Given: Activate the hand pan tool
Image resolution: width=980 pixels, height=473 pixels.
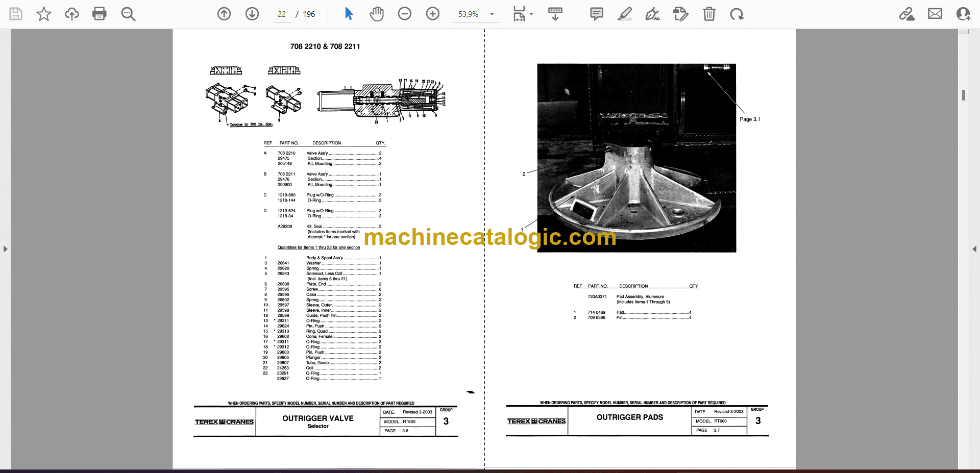Looking at the screenshot, I should click(x=377, y=14).
